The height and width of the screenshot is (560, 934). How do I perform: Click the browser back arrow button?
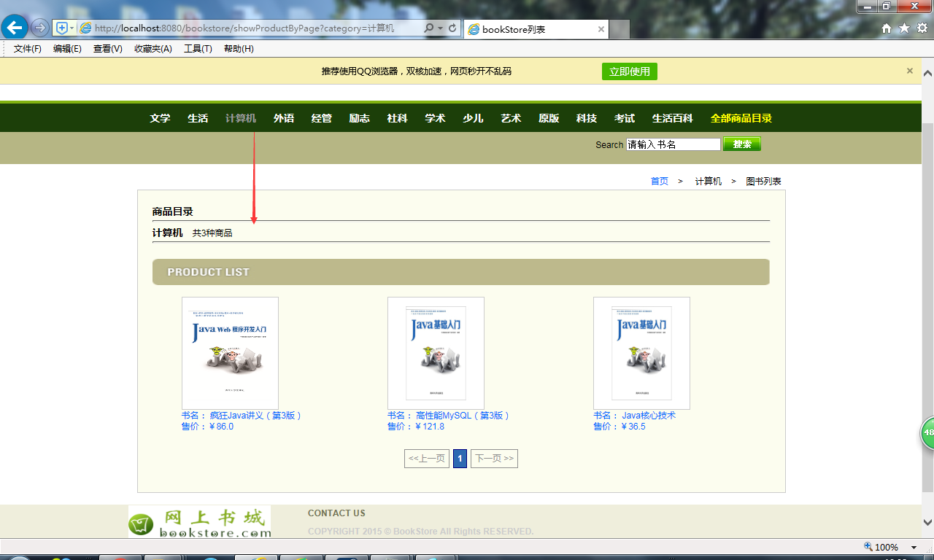coord(15,28)
